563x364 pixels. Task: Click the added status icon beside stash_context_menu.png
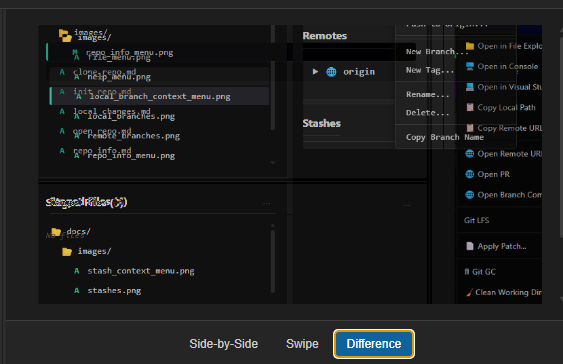point(76,271)
